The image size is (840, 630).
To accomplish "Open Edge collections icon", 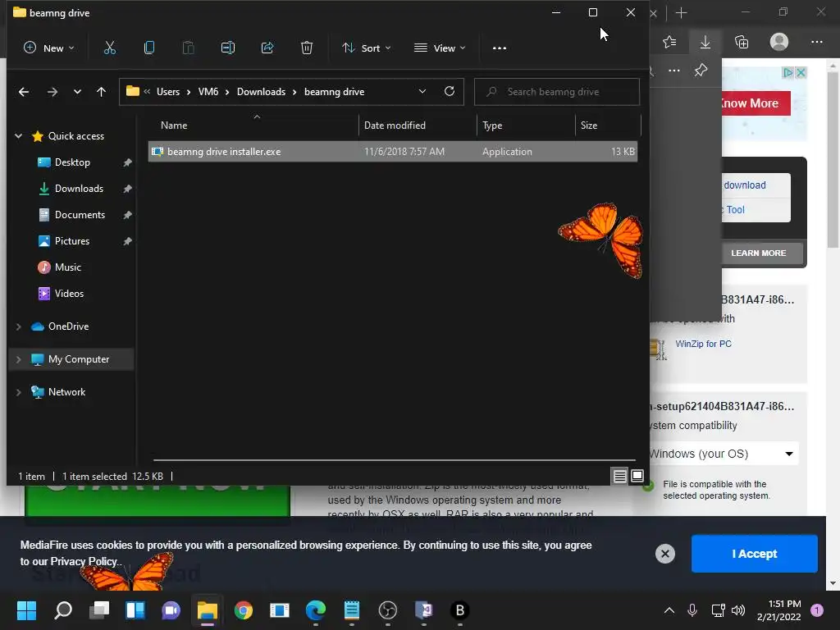I will (x=742, y=42).
